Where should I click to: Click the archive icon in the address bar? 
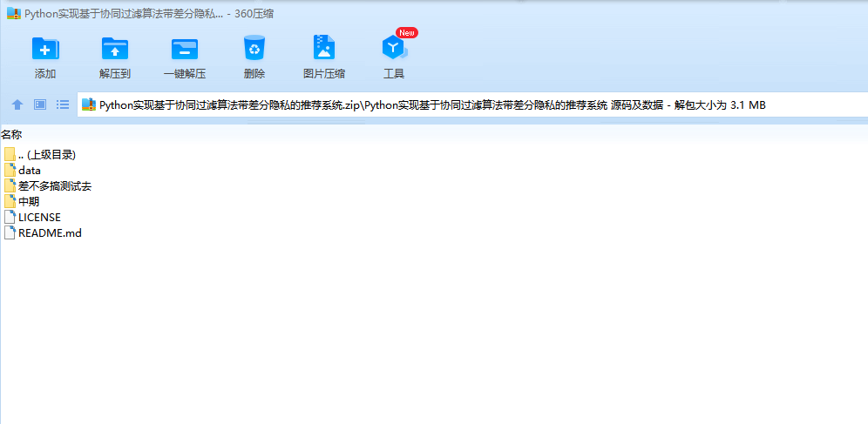[x=89, y=104]
